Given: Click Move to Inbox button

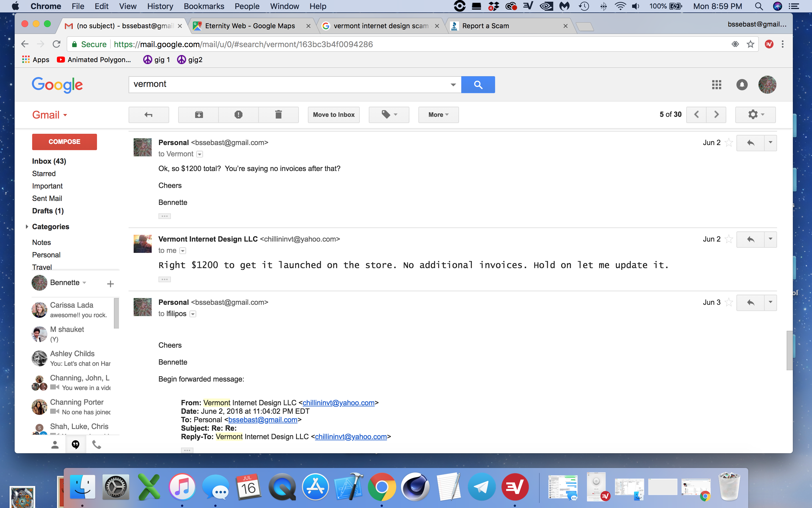Looking at the screenshot, I should (334, 115).
